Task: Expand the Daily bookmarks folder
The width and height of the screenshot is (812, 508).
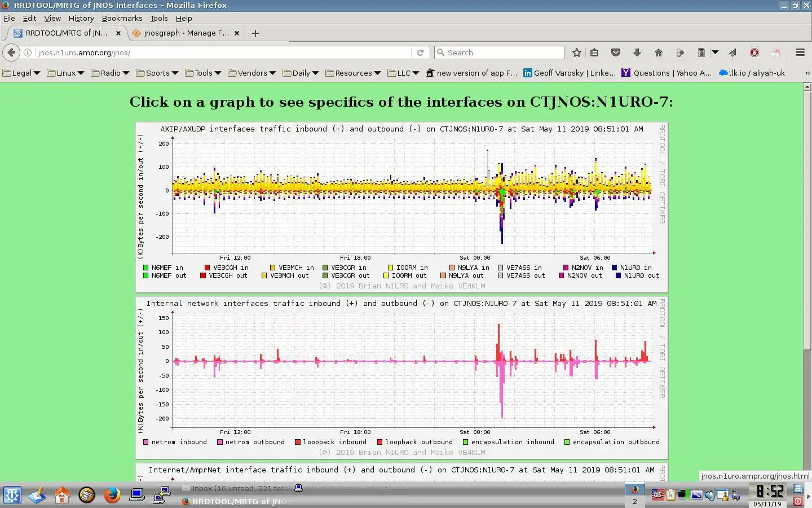Action: (x=301, y=73)
